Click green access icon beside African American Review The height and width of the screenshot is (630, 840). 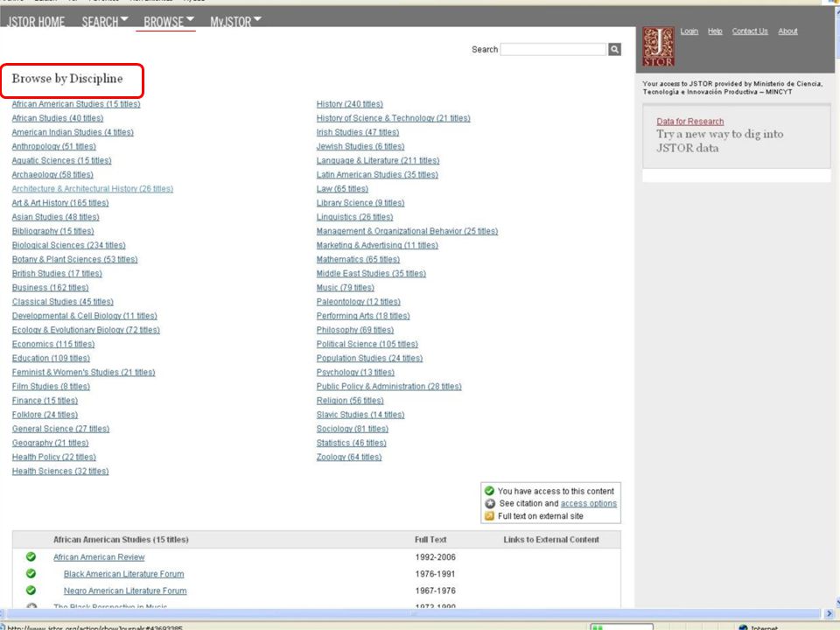(31, 557)
